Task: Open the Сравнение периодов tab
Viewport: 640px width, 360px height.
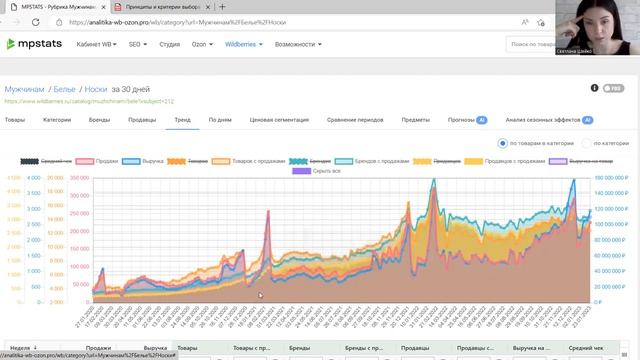Action: [x=355, y=120]
